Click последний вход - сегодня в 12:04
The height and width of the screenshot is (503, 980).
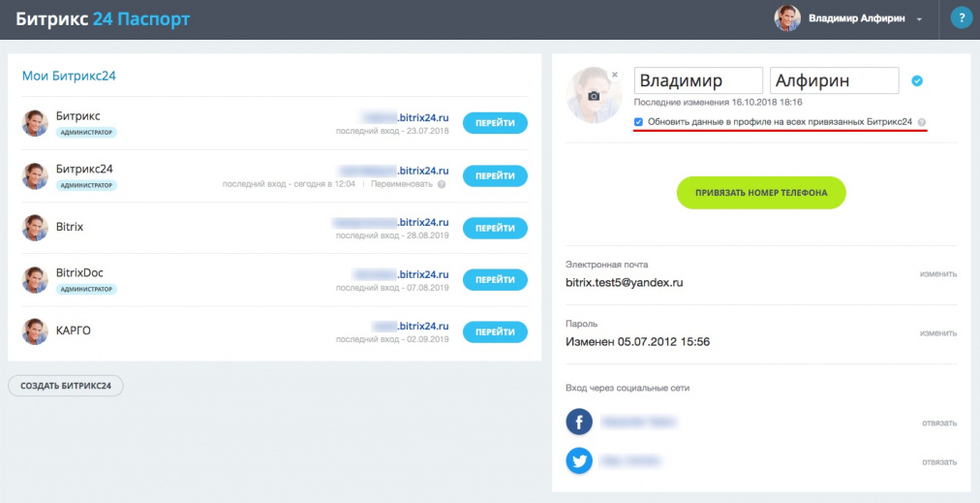pyautogui.click(x=289, y=184)
